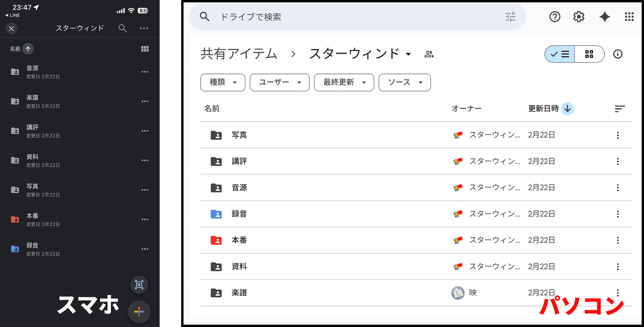Tap the colorful plus create button
644x327 pixels.
click(x=139, y=312)
